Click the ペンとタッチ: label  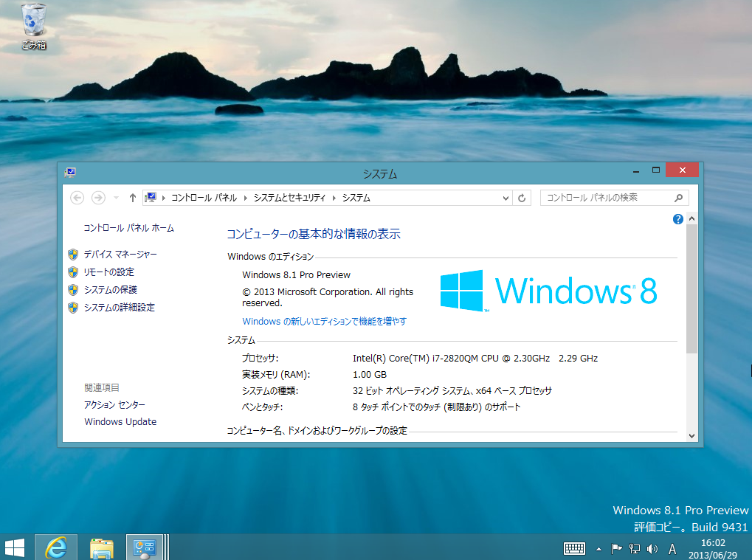[x=262, y=407]
